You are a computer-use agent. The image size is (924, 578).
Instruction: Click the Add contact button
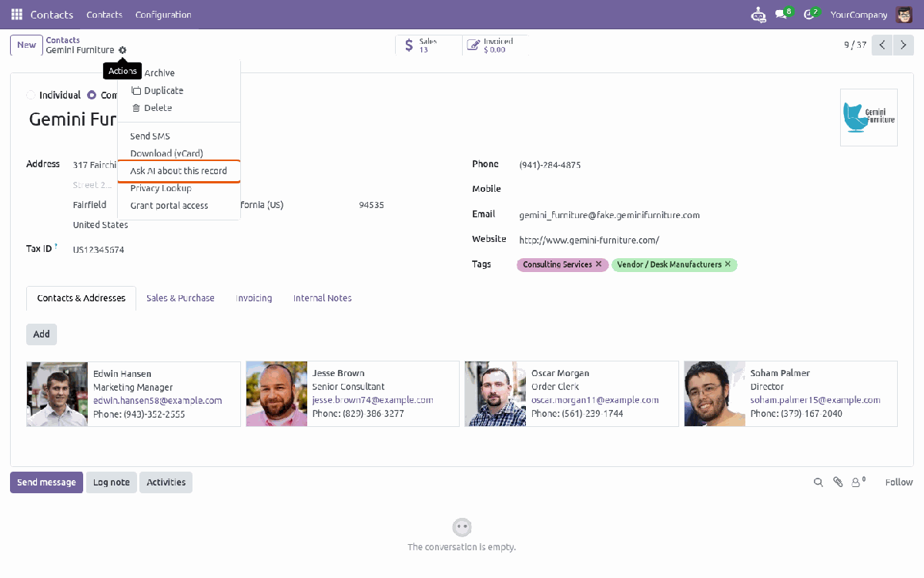pyautogui.click(x=42, y=334)
